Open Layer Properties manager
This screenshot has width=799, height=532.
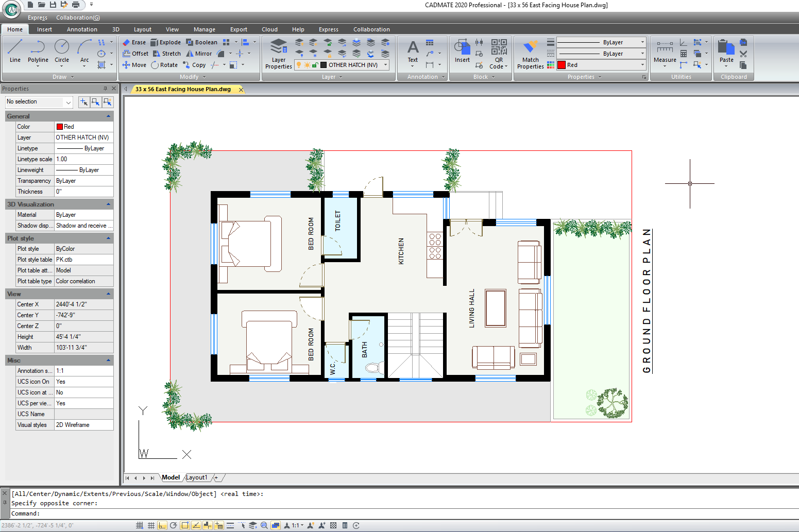coord(278,54)
